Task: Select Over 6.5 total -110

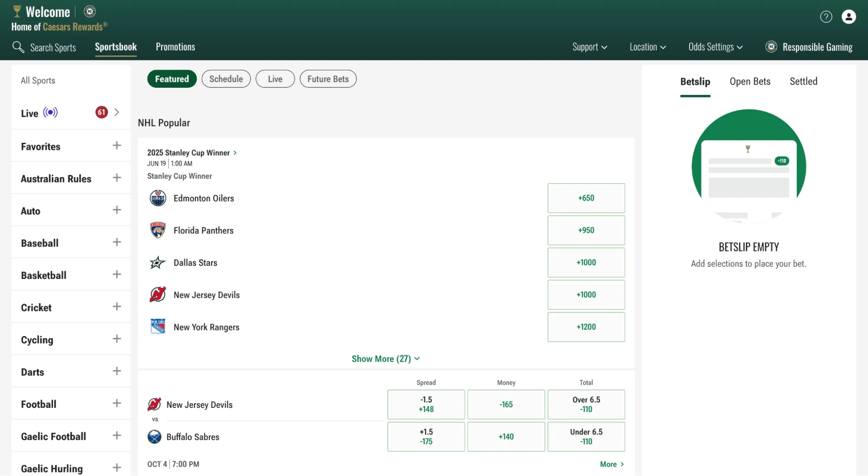Action: pyautogui.click(x=586, y=404)
